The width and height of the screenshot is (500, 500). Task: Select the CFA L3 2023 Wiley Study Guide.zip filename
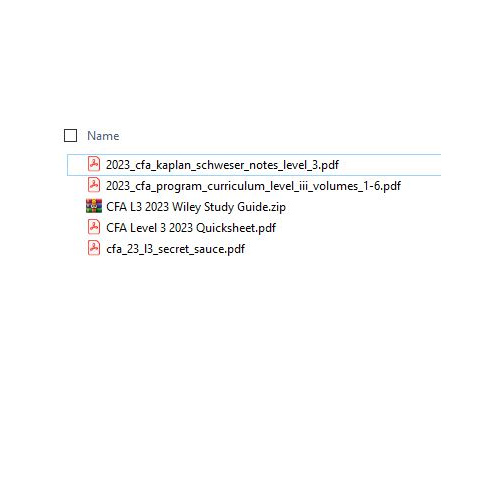pyautogui.click(x=196, y=207)
